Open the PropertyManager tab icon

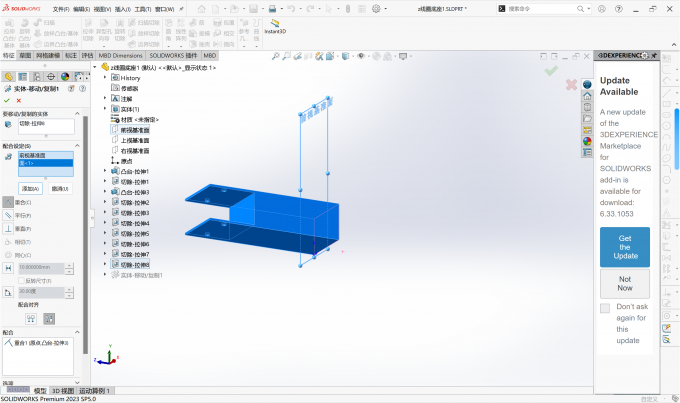[22, 77]
